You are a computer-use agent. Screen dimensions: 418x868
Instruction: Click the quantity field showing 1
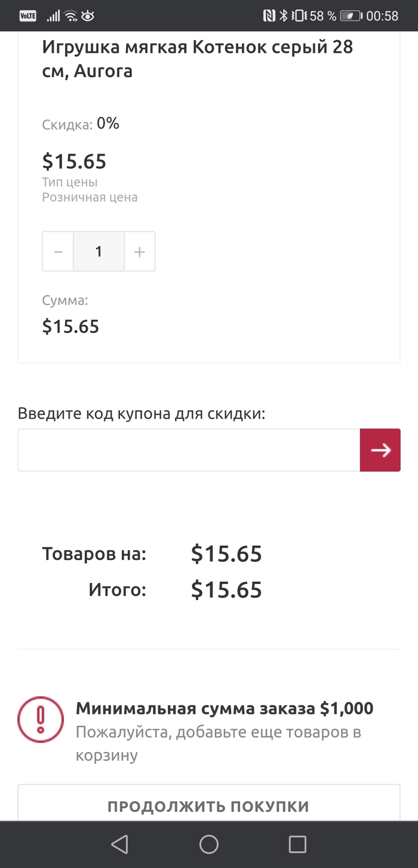pos(99,252)
